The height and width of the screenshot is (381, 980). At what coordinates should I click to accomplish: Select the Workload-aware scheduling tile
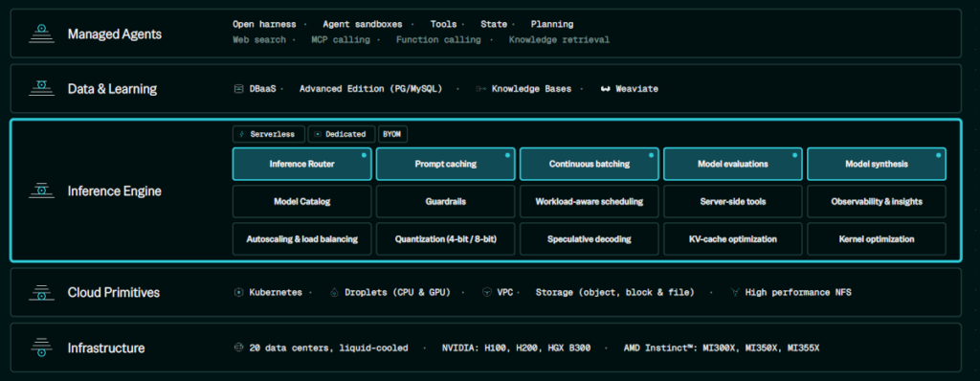click(x=590, y=201)
